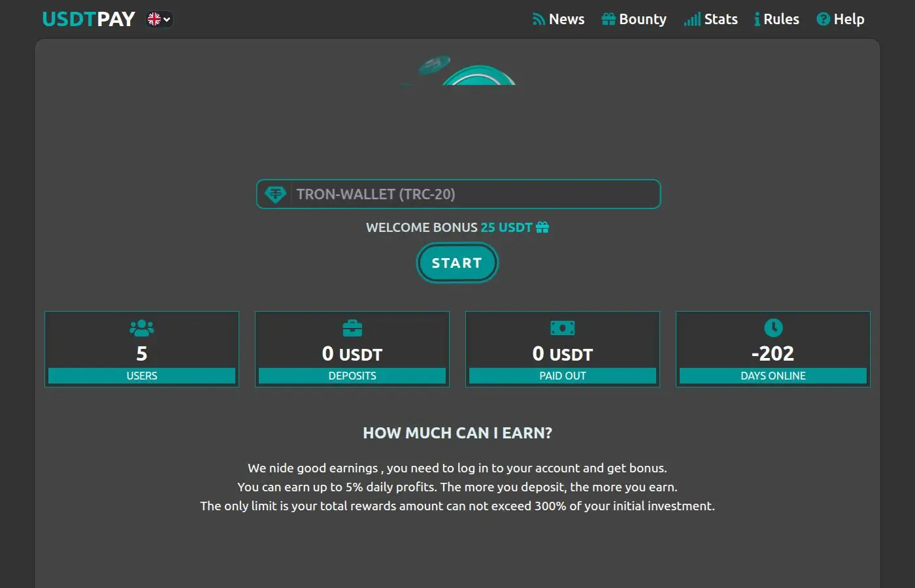The width and height of the screenshot is (915, 588).
Task: Open the News menu item
Action: point(558,20)
